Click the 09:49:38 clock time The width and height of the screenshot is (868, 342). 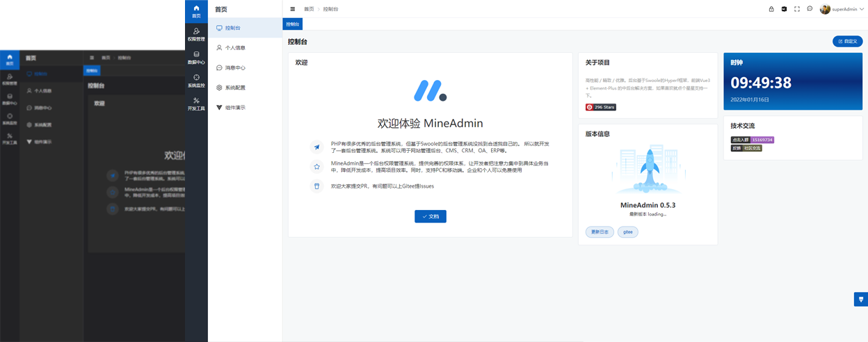(761, 83)
